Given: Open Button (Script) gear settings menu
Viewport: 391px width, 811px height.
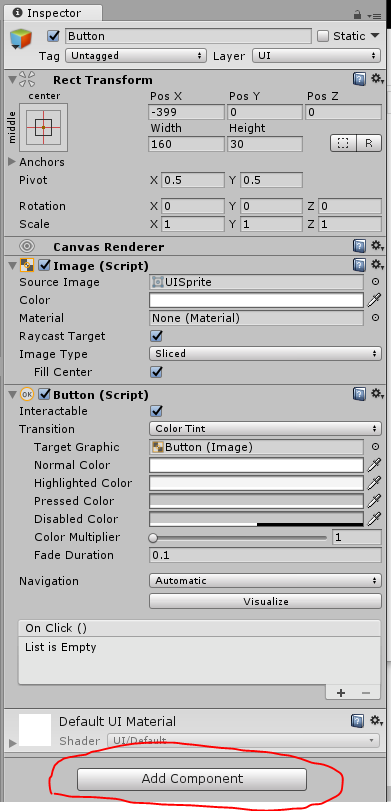Looking at the screenshot, I should click(377, 394).
